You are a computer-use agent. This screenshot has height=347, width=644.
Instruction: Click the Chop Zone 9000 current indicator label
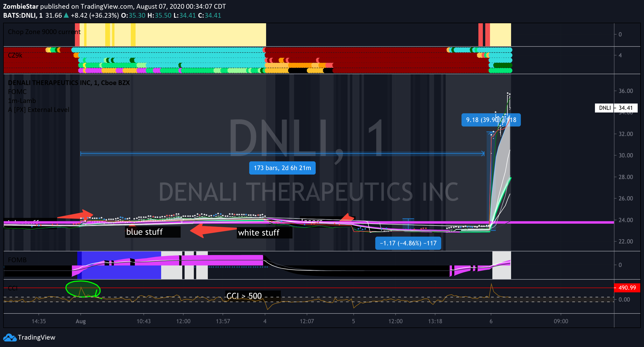pyautogui.click(x=44, y=32)
